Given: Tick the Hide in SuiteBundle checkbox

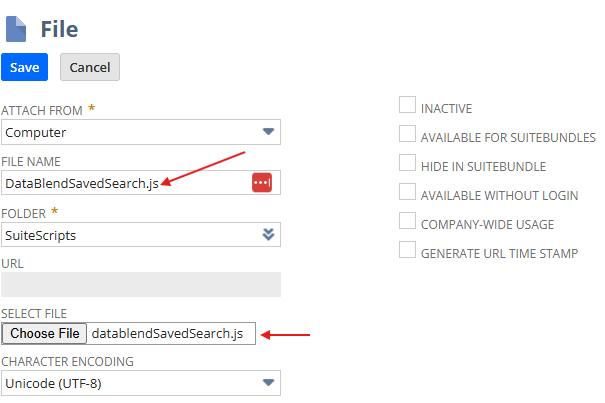Looking at the screenshot, I should (x=407, y=163).
